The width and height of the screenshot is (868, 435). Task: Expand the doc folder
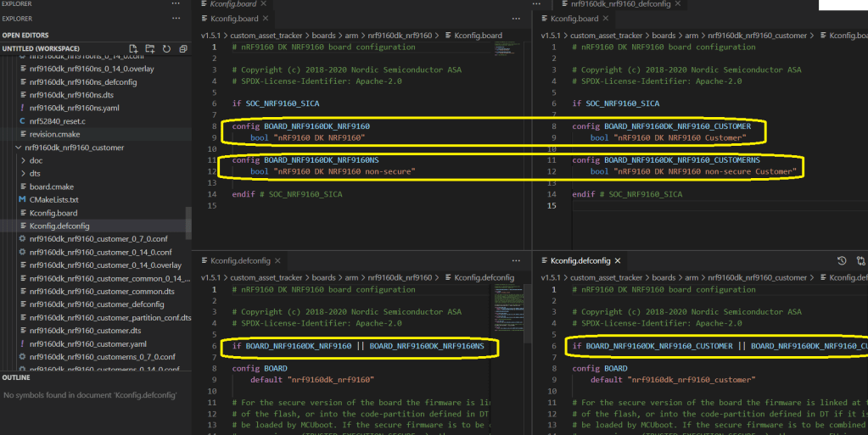click(36, 160)
